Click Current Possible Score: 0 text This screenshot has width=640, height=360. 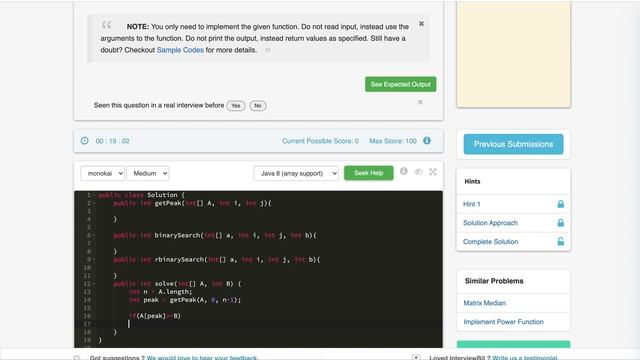tap(320, 141)
